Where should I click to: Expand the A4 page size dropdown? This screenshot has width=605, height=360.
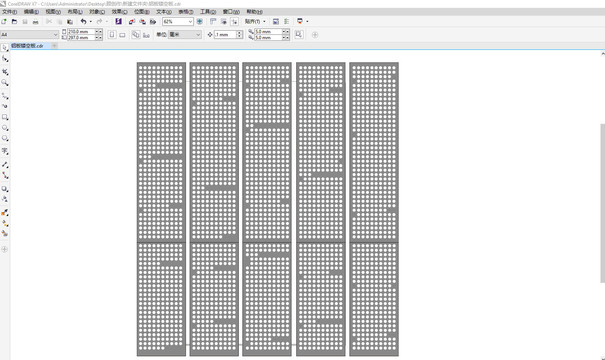click(29, 35)
